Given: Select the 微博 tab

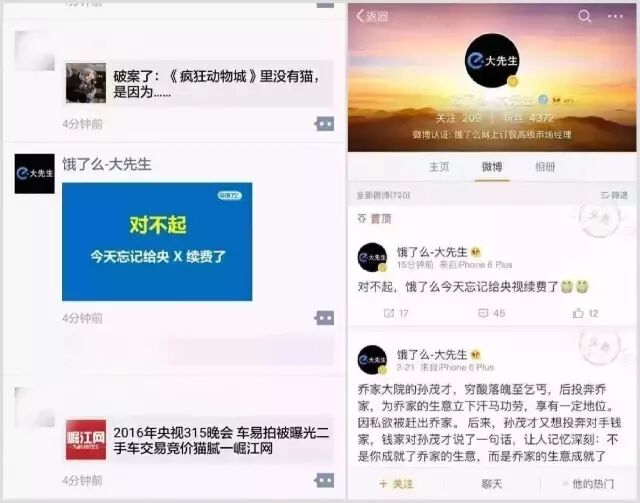Looking at the screenshot, I should pyautogui.click(x=492, y=167).
